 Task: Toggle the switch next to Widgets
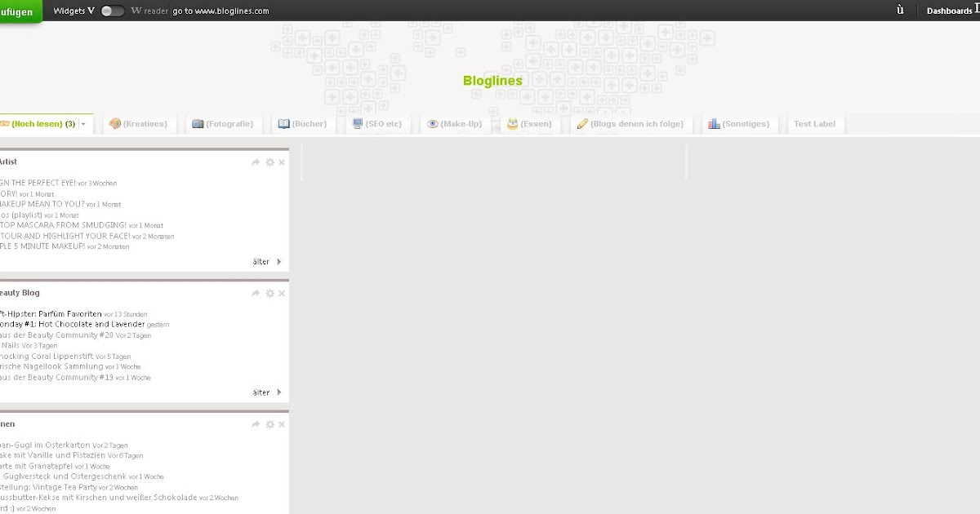click(x=113, y=11)
